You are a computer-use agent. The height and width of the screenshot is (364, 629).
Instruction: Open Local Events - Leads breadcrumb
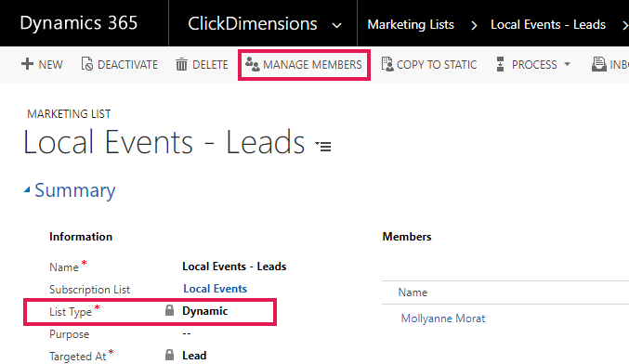click(x=548, y=25)
